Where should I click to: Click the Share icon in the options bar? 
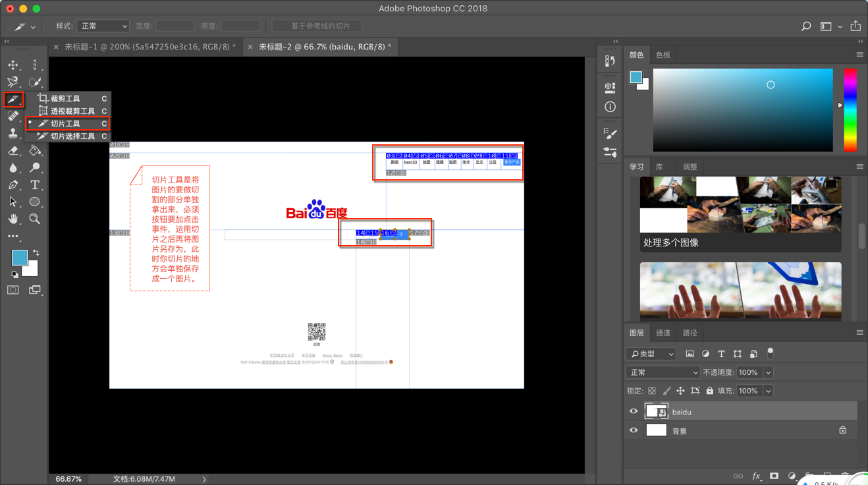tap(855, 26)
